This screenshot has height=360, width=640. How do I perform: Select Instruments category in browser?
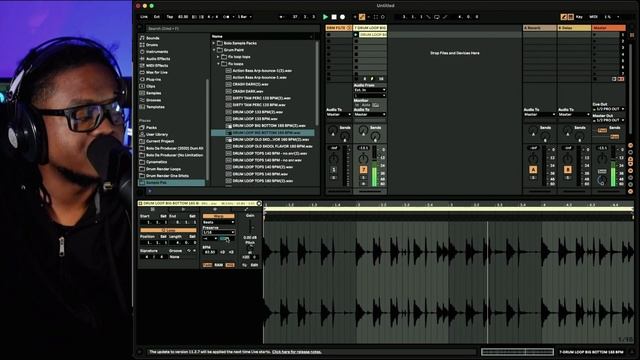(157, 52)
